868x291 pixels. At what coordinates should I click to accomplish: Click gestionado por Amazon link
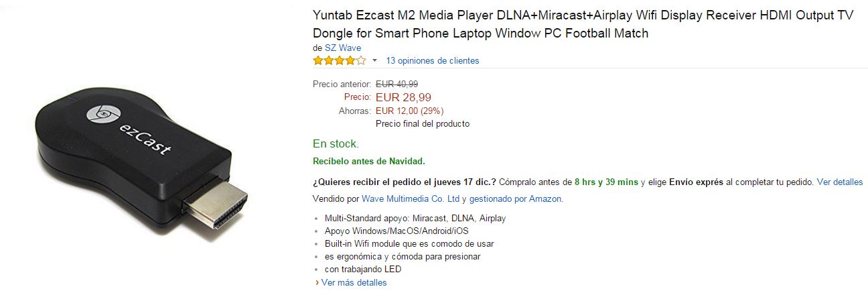click(516, 198)
